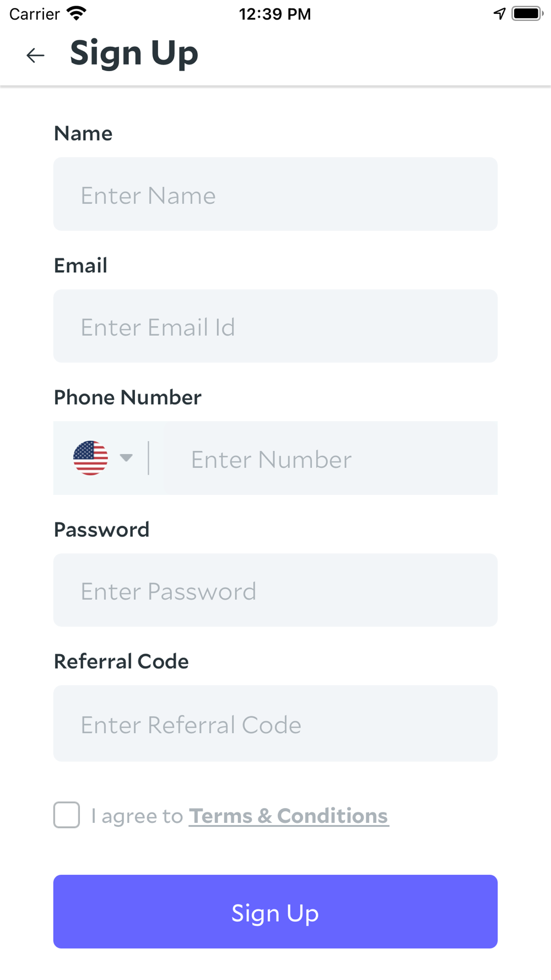This screenshot has width=551, height=980.
Task: Tap the 'I agree to' text
Action: point(137,816)
